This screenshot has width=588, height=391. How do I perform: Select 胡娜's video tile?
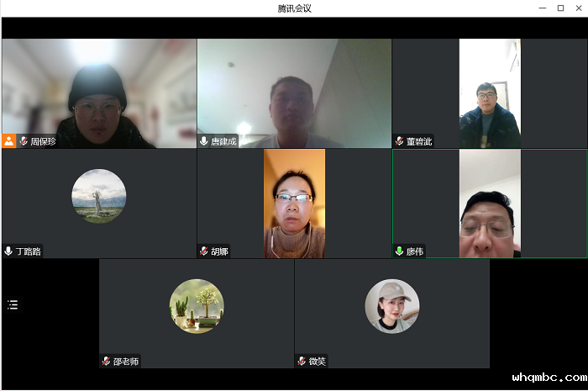(x=294, y=202)
